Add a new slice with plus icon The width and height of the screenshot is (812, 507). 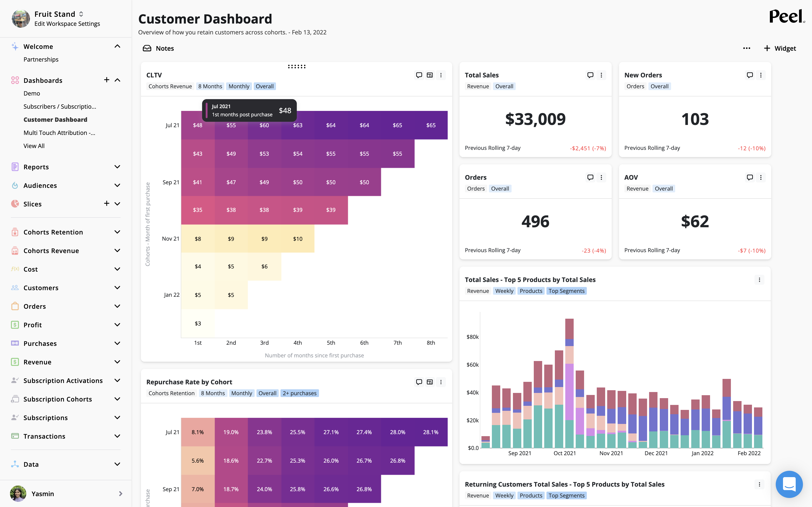pos(107,203)
